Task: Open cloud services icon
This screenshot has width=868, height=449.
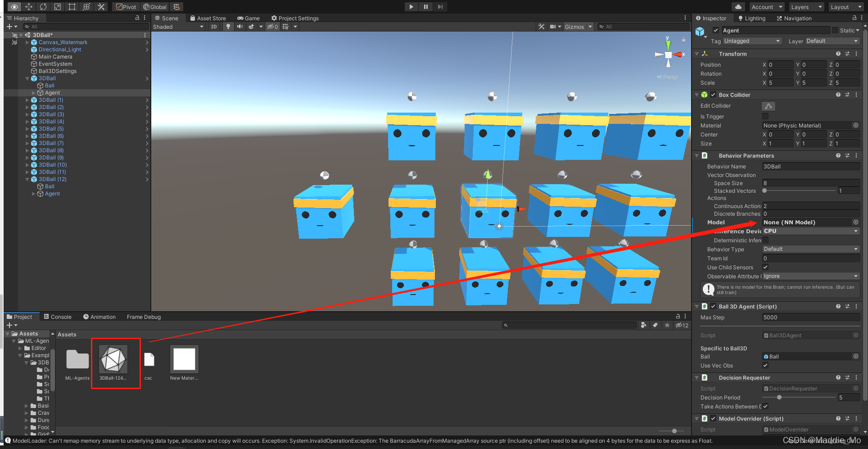Action: [x=738, y=7]
